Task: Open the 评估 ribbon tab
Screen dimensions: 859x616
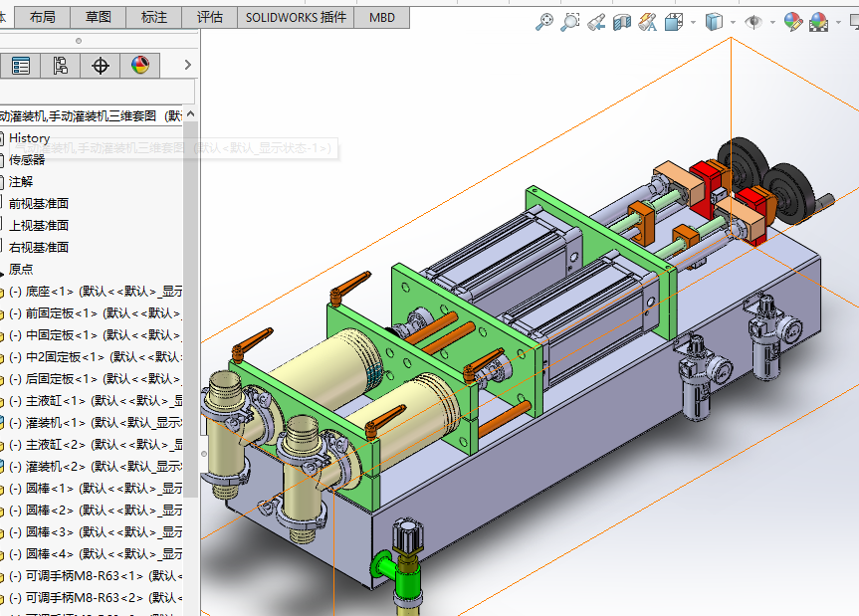Action: (210, 17)
